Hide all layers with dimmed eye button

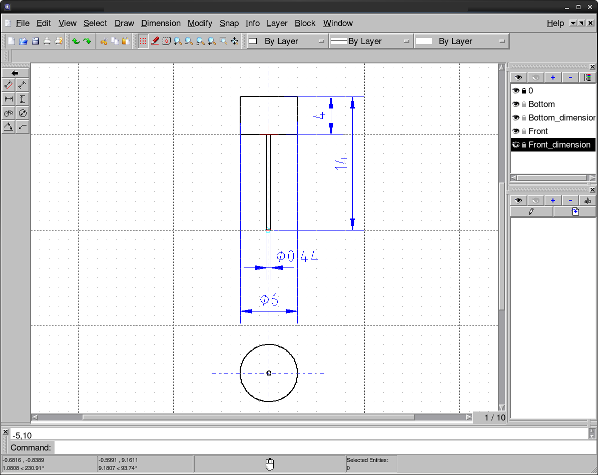click(535, 77)
